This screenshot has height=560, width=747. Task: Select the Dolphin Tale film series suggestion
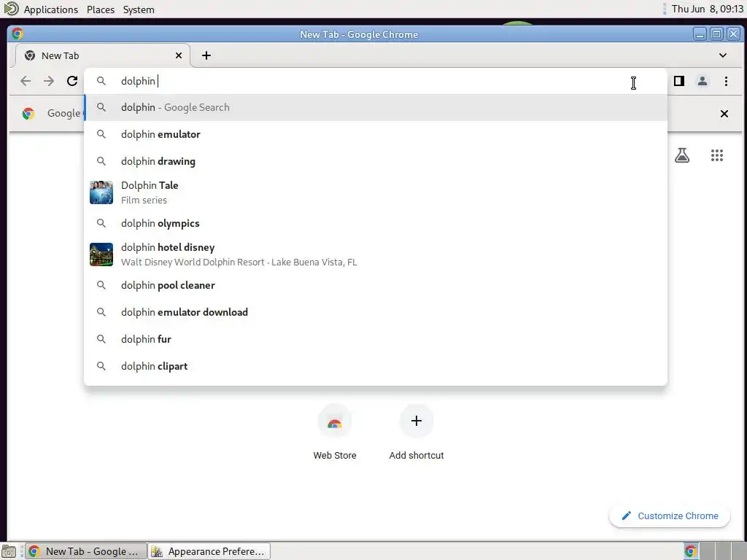click(x=376, y=192)
